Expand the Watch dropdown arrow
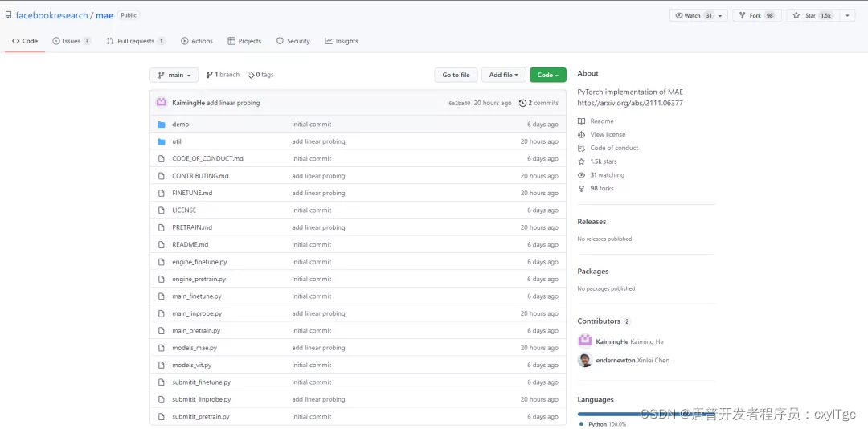868x429 pixels. [x=720, y=15]
